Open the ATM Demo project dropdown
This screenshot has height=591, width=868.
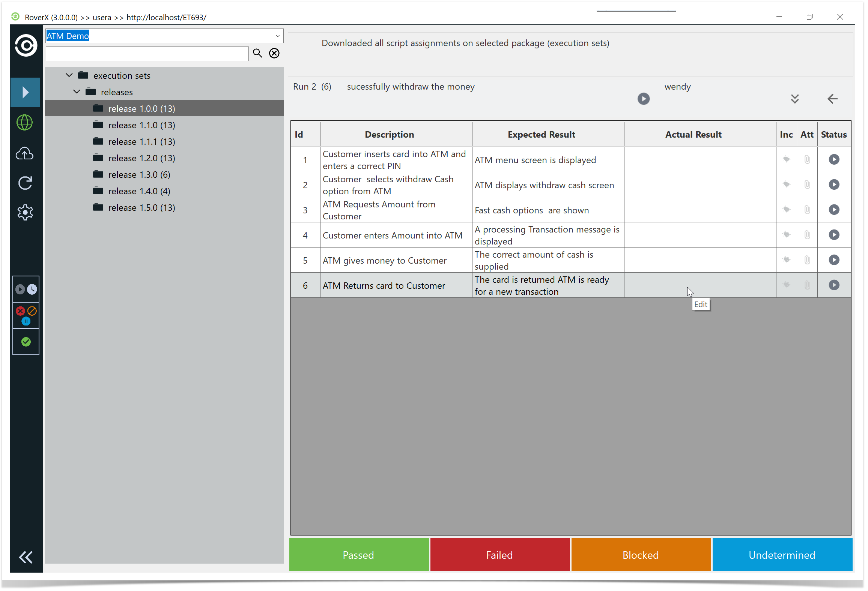coord(277,36)
